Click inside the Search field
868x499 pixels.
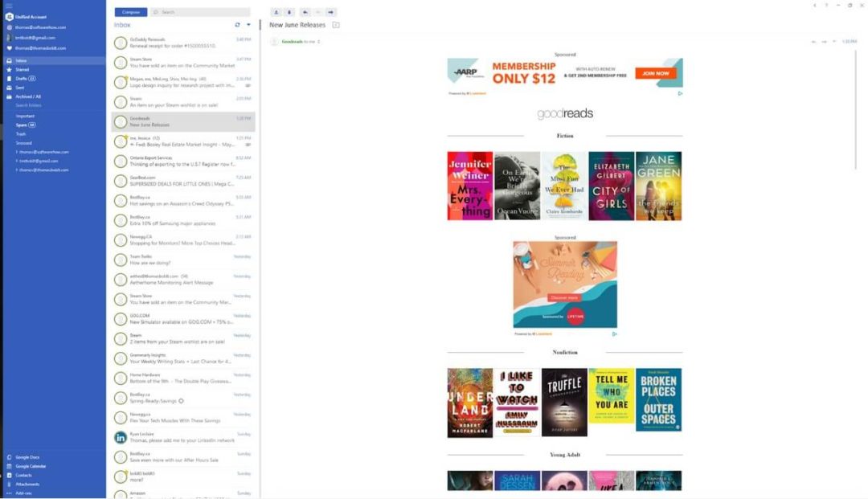pyautogui.click(x=200, y=12)
